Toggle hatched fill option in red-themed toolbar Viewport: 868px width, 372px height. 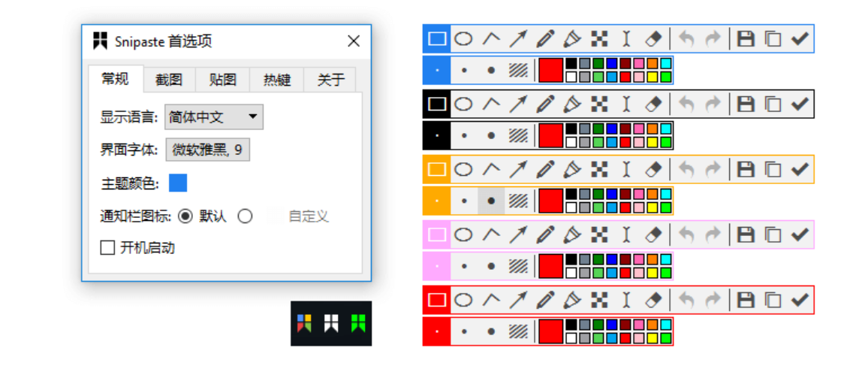point(518,331)
